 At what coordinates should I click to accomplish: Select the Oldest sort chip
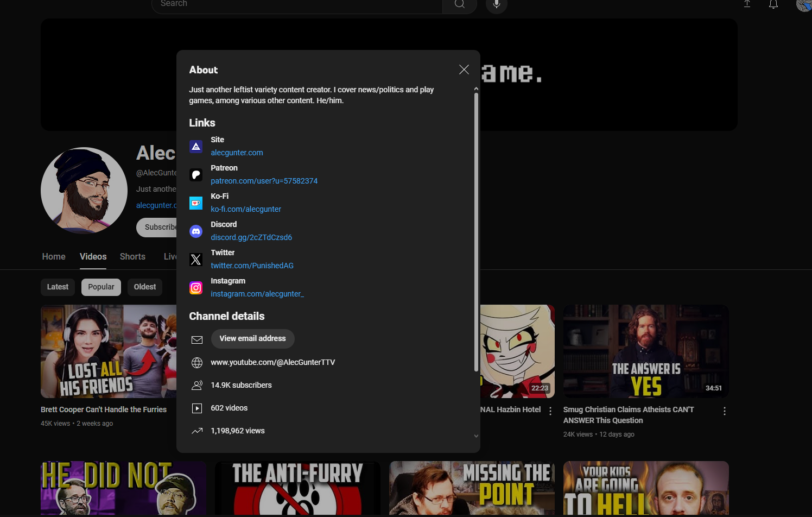click(145, 287)
